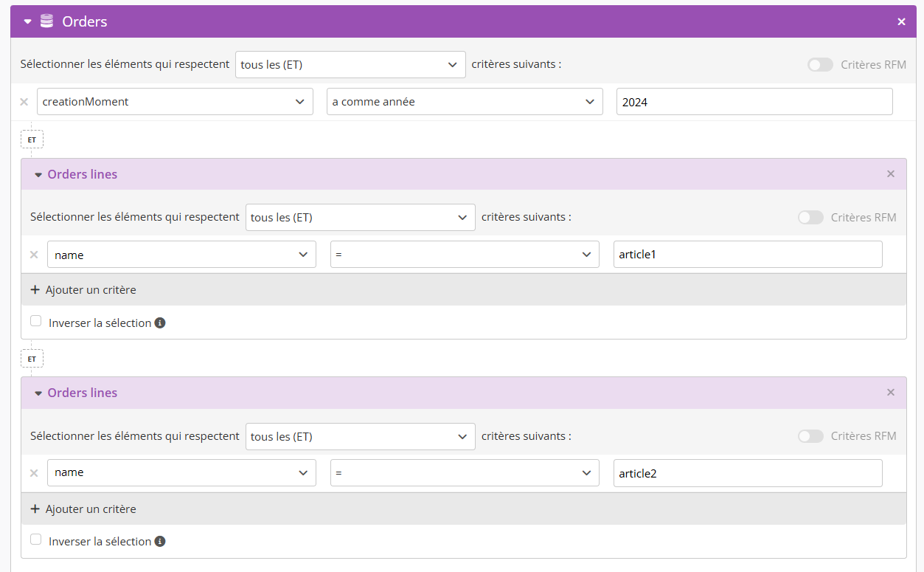The width and height of the screenshot is (924, 572).
Task: Close the first Orders lines block
Action: coord(891,174)
